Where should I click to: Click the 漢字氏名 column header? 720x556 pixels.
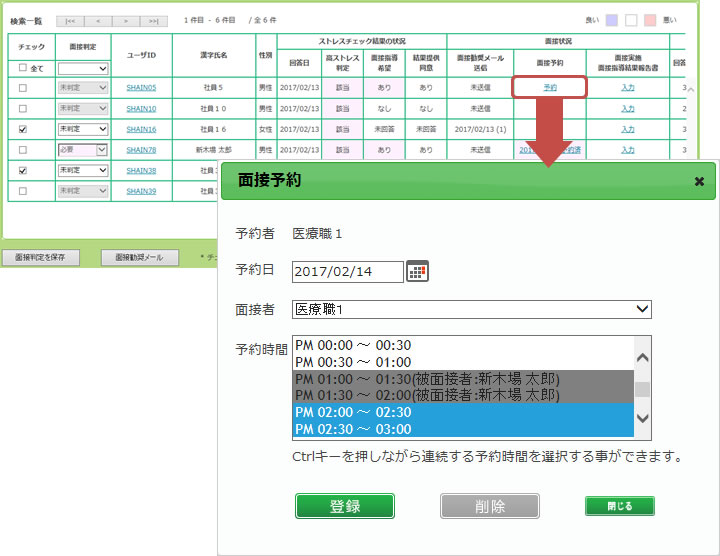[x=214, y=55]
